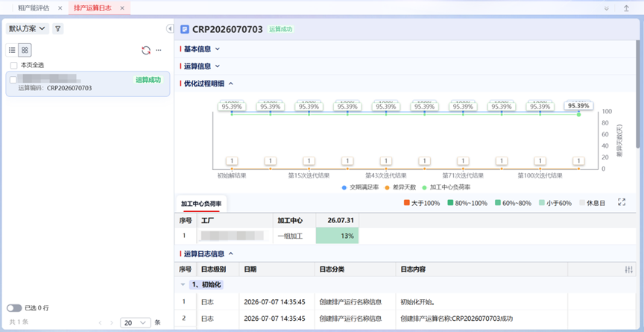Screen dimensions: 644x332
Task: Click the 大于100% orange swatch
Action: pyautogui.click(x=407, y=203)
